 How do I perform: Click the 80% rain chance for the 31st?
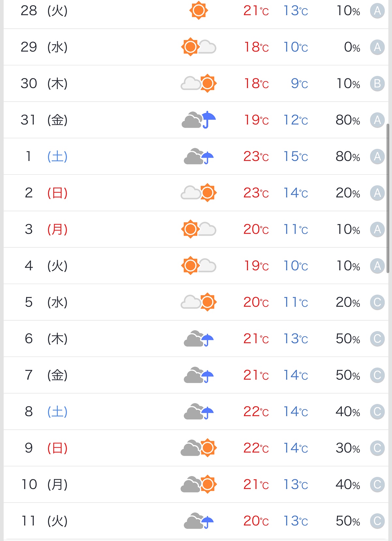tap(348, 120)
